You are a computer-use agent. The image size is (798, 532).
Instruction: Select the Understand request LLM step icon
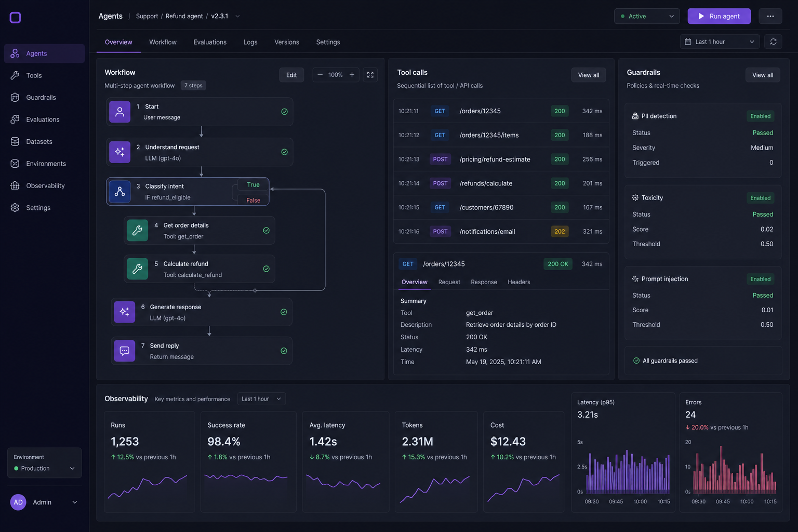pos(120,152)
